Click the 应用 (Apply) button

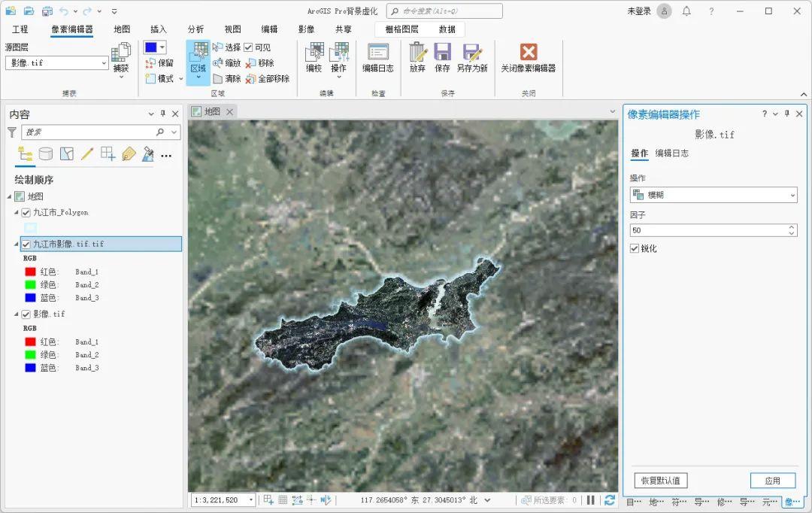pyautogui.click(x=772, y=481)
